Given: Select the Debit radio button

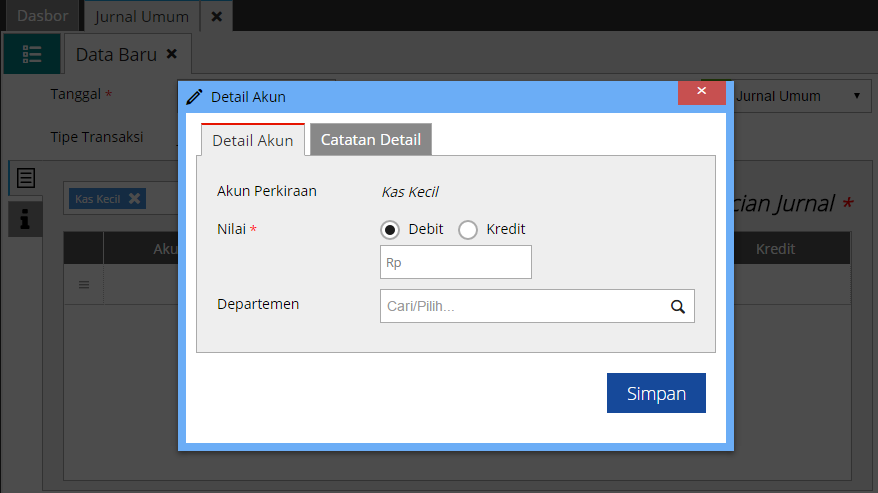Looking at the screenshot, I should pos(391,230).
